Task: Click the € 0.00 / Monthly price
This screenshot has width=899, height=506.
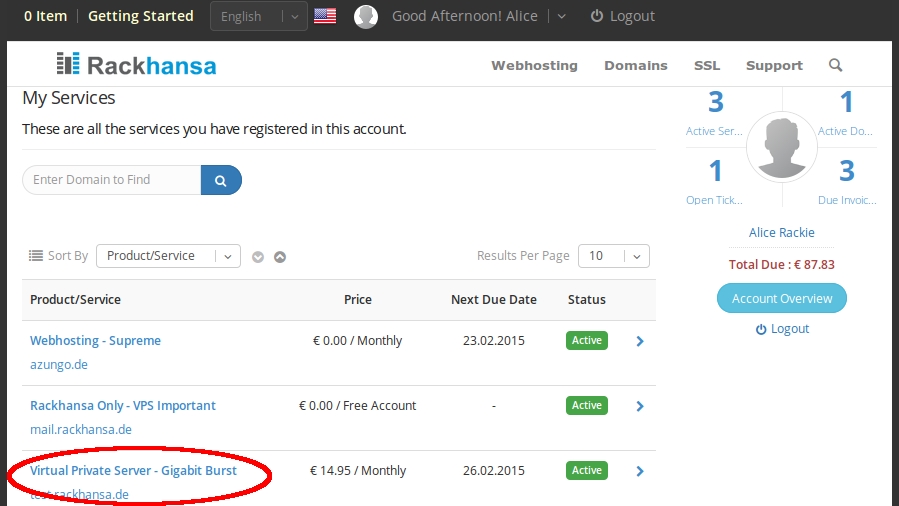Action: pyautogui.click(x=358, y=340)
